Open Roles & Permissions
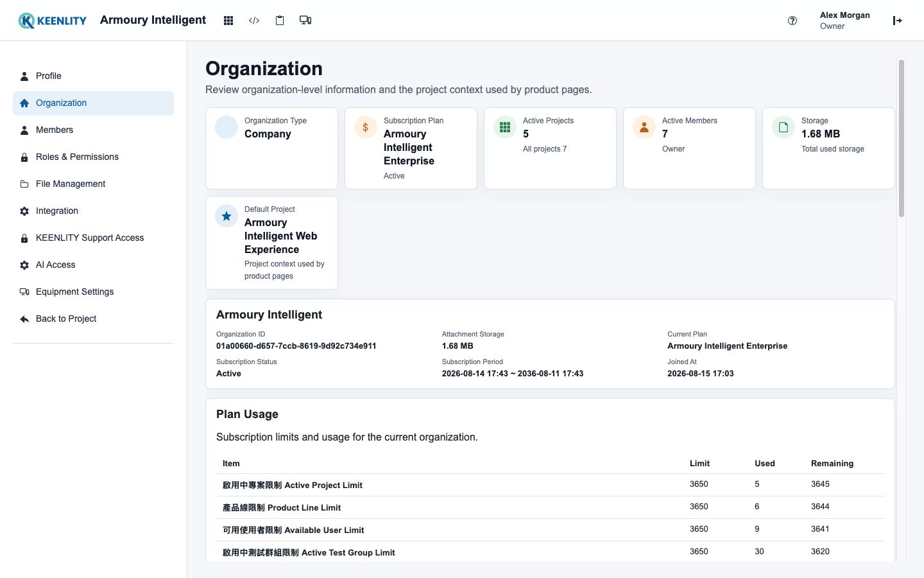This screenshot has height=578, width=924. [93, 157]
